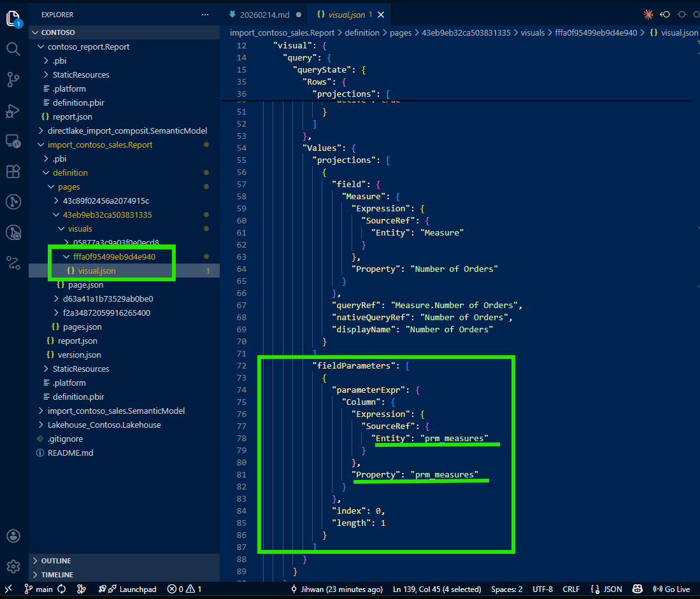Click the Copilot icon in status bar
700x599 pixels.
click(638, 589)
